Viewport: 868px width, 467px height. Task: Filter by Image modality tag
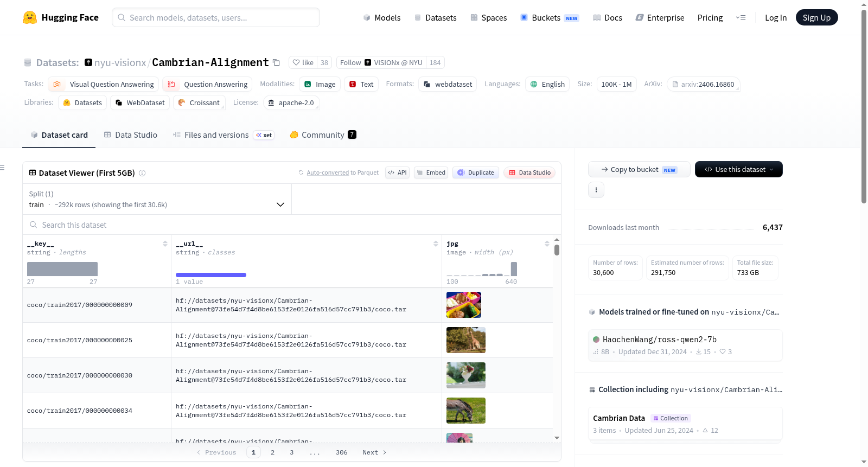[320, 84]
